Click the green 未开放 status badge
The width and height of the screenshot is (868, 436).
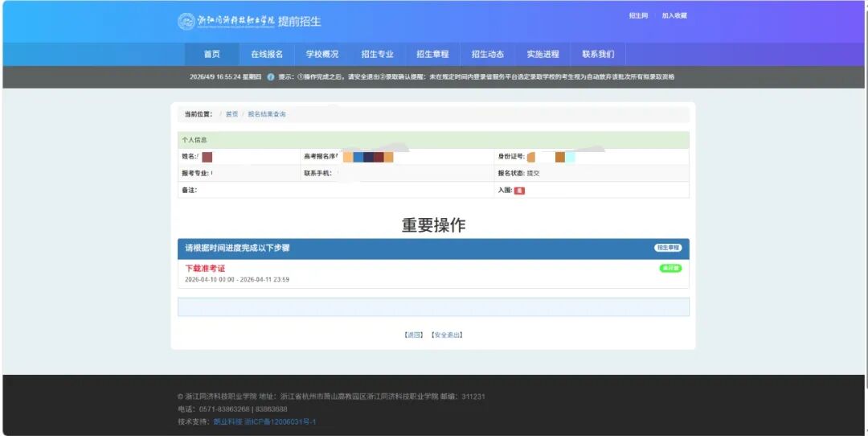[x=670, y=268]
